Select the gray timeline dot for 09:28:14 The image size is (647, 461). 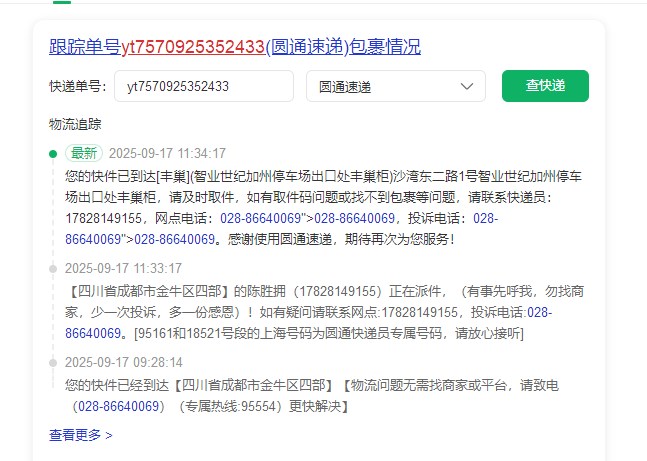click(53, 360)
